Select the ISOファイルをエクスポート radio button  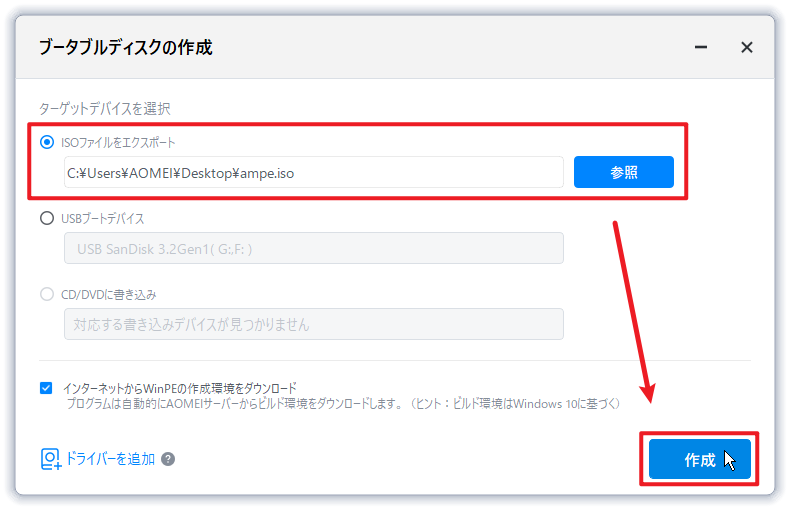click(x=47, y=143)
